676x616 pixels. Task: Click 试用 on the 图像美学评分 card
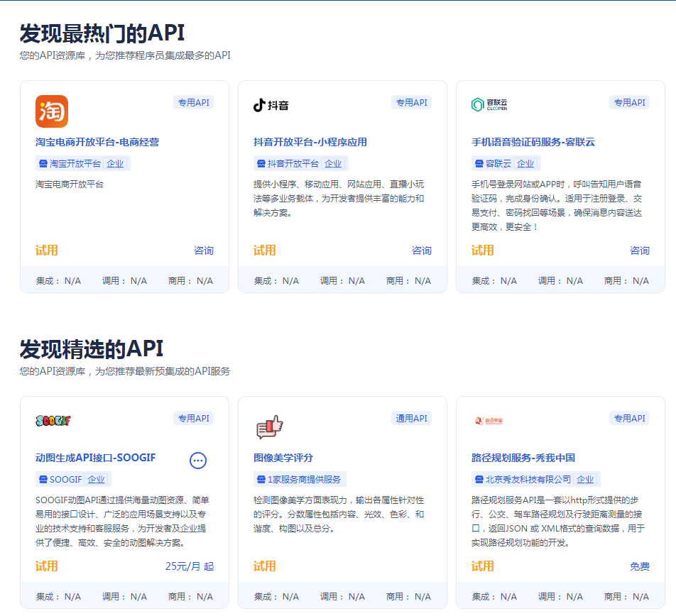[x=263, y=566]
